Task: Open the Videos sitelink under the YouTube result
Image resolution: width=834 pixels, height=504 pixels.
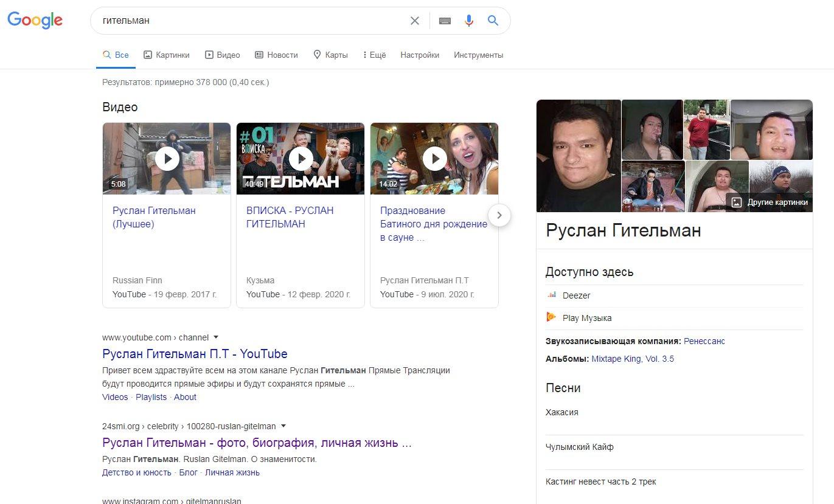Action: pos(115,397)
